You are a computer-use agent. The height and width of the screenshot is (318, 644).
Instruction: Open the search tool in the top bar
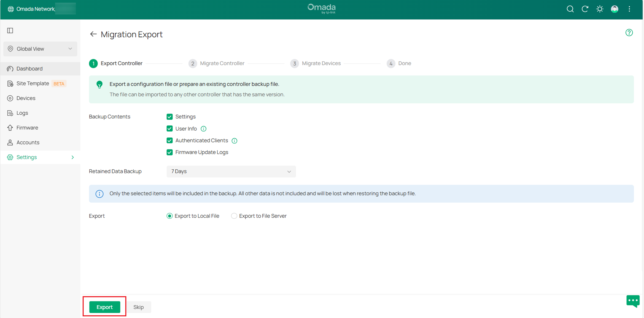570,9
